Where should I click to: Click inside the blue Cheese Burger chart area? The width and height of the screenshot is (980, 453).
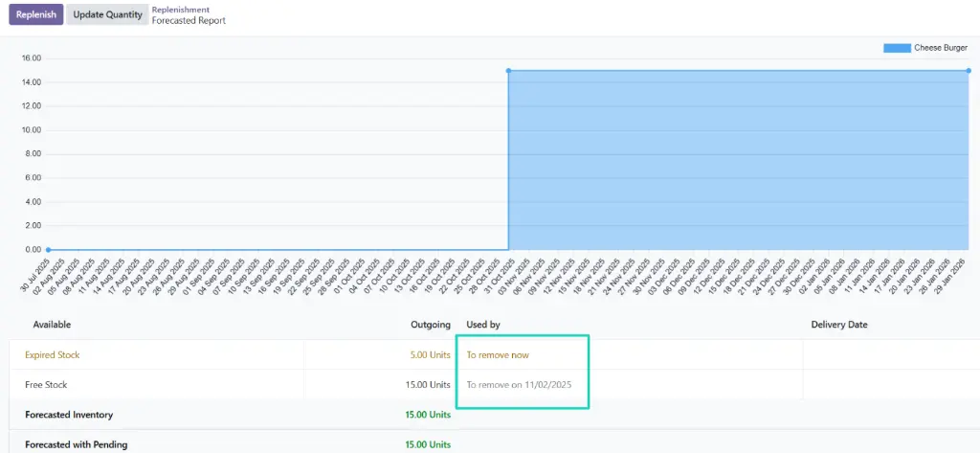737,163
